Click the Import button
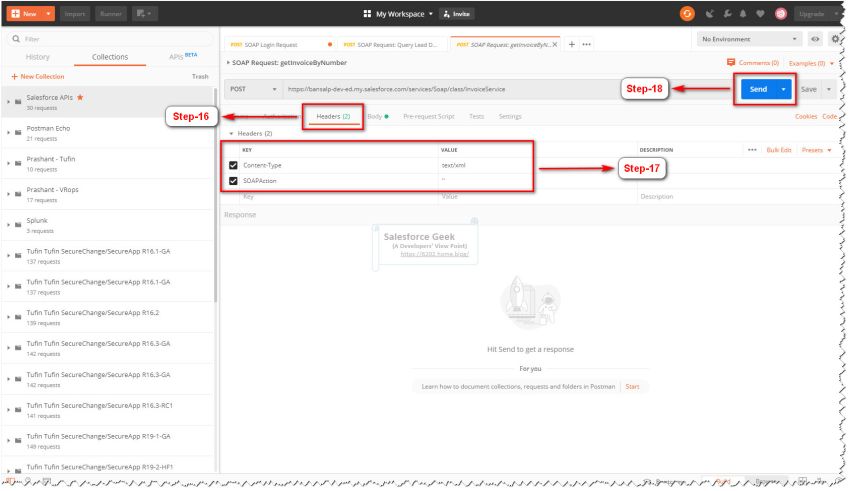 coord(75,14)
